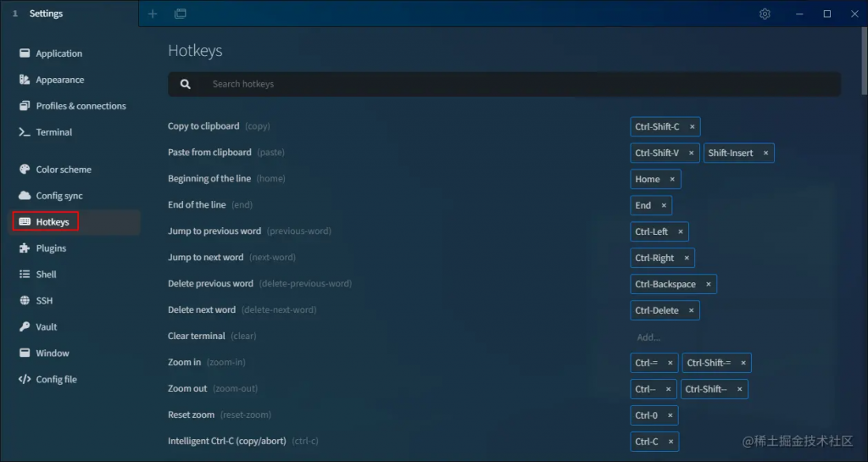The height and width of the screenshot is (462, 868).
Task: Focus the Search hotkeys field
Action: [x=504, y=84]
